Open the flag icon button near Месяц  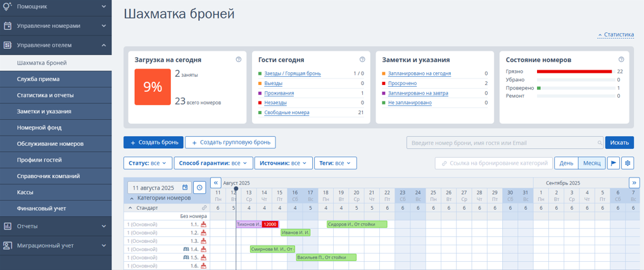tap(613, 163)
